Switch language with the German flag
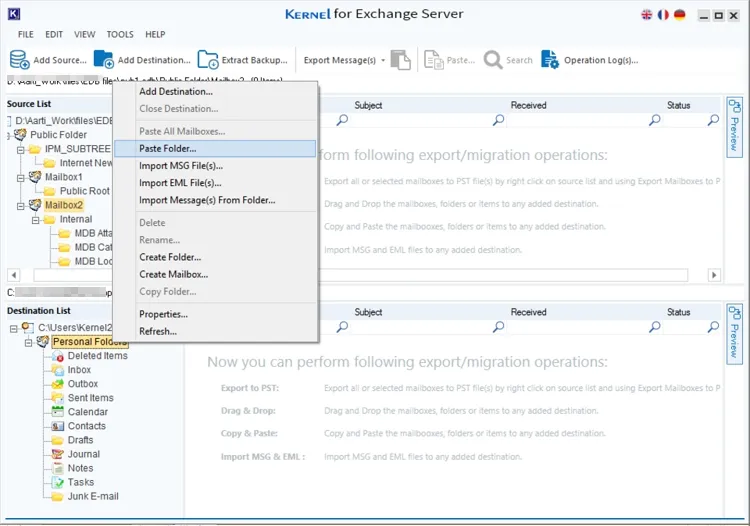The width and height of the screenshot is (750, 526). coord(679,15)
